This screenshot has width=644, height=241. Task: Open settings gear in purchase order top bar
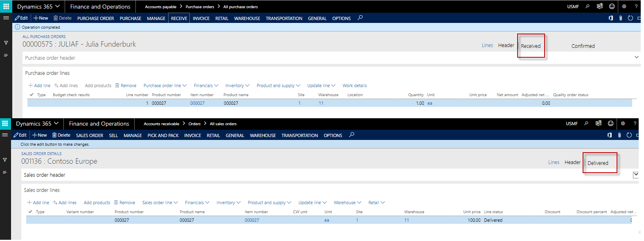pos(624,7)
